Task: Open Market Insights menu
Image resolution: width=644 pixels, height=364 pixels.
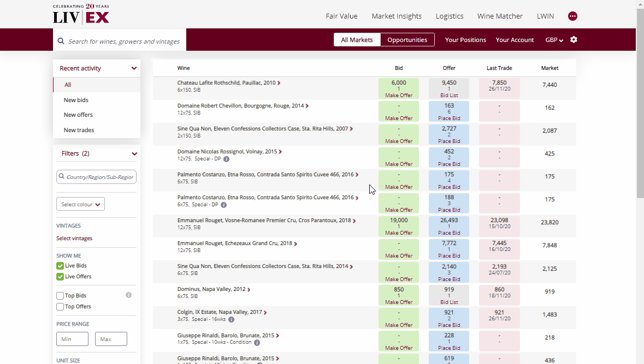Action: click(x=397, y=16)
